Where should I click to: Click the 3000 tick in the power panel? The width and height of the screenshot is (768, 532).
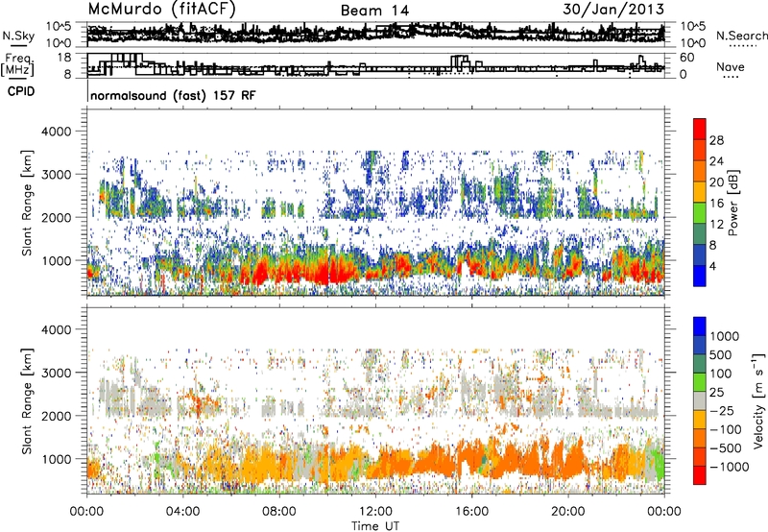click(59, 175)
